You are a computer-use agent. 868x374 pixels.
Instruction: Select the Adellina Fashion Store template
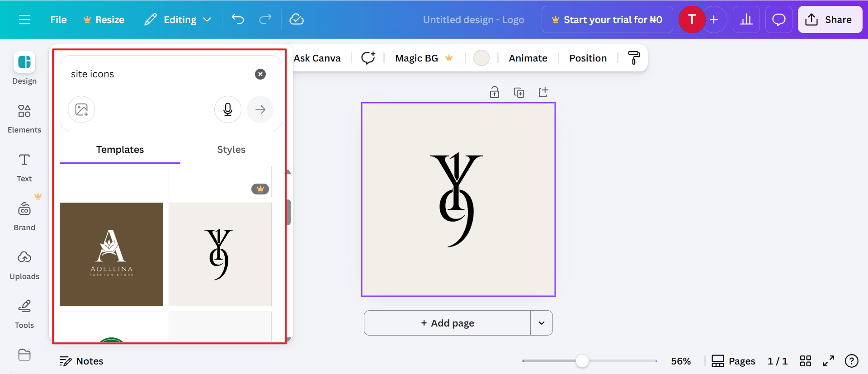coord(111,254)
